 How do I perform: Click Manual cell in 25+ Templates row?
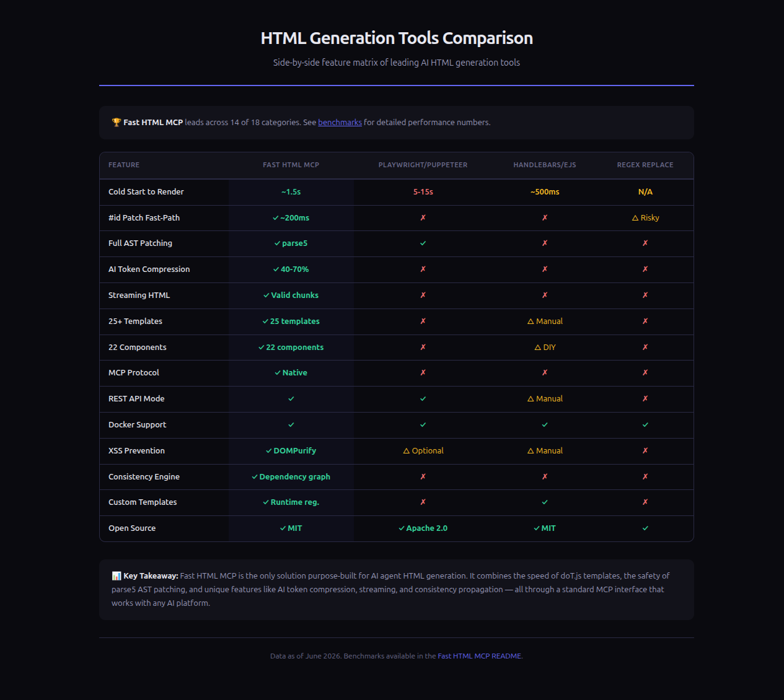pos(545,322)
